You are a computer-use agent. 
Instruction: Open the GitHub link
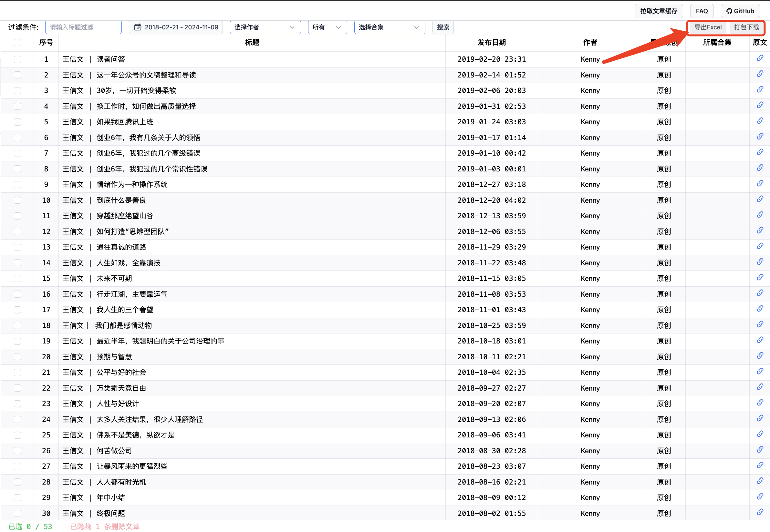(740, 11)
